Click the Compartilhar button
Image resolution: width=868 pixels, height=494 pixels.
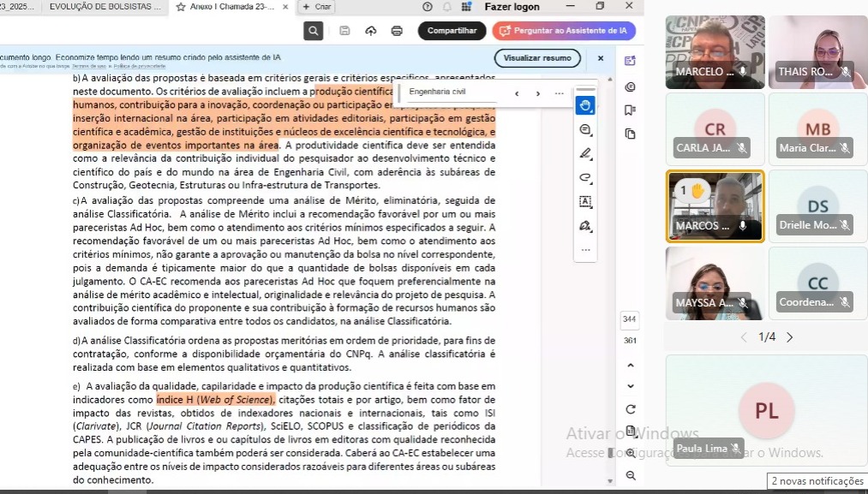[x=452, y=31]
